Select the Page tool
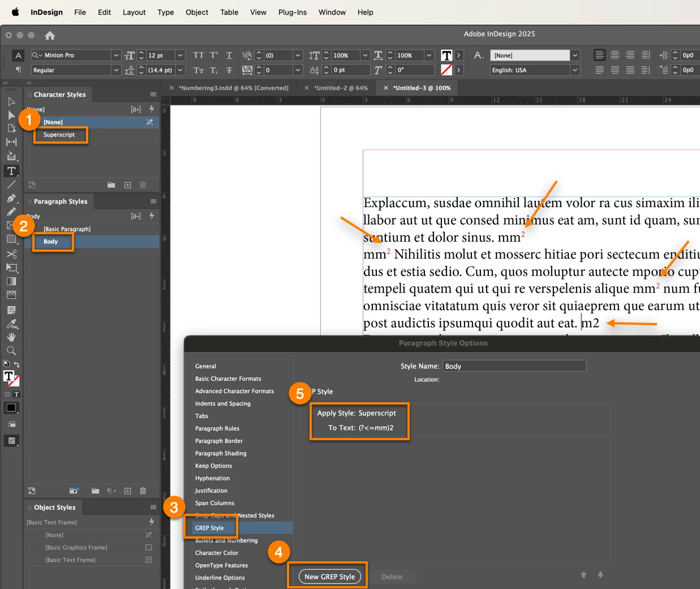The width and height of the screenshot is (700, 589). (x=11, y=129)
